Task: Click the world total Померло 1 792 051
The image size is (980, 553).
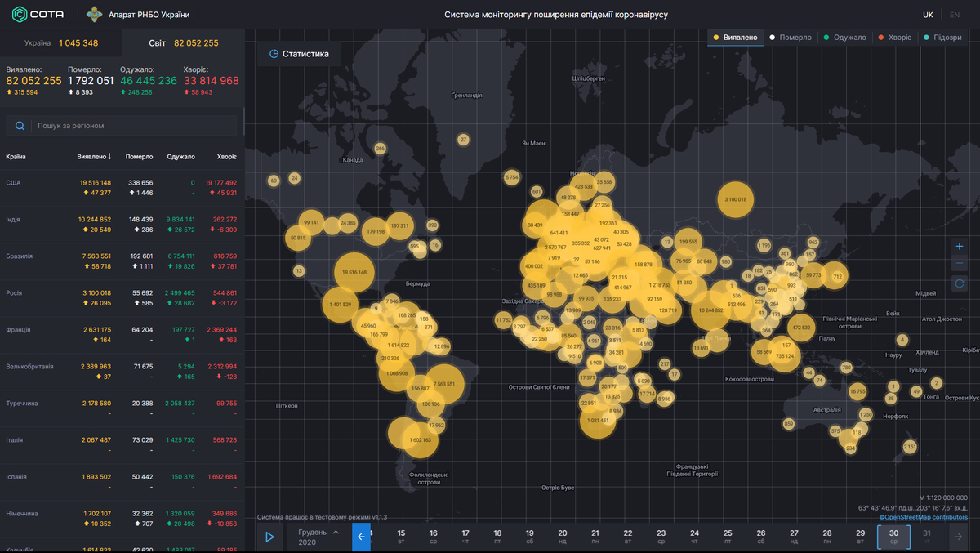Action: point(91,81)
